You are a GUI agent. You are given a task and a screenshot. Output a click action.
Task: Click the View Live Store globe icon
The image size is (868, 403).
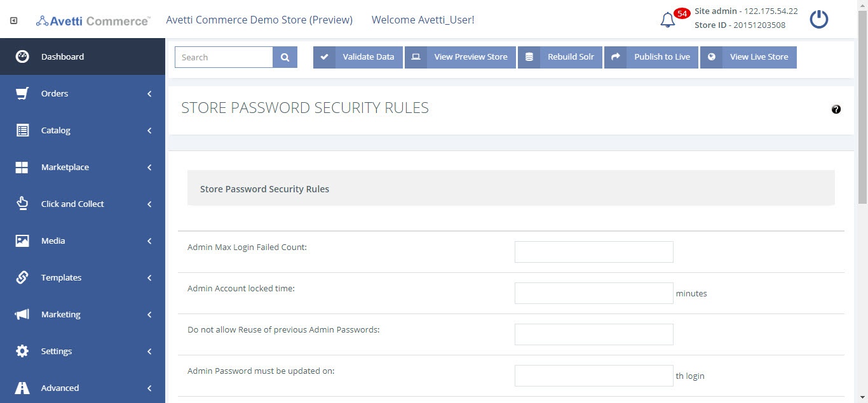click(x=712, y=57)
